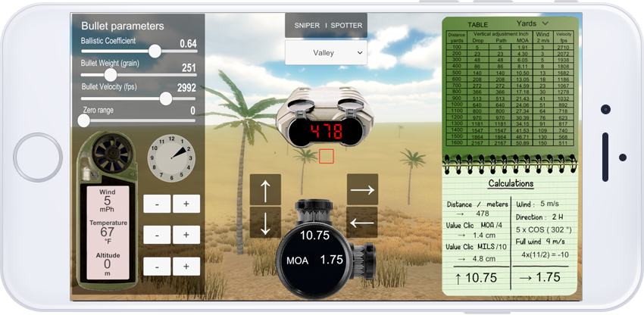Expand the Yards unit dropdown in table
The height and width of the screenshot is (315, 644).
click(x=532, y=23)
